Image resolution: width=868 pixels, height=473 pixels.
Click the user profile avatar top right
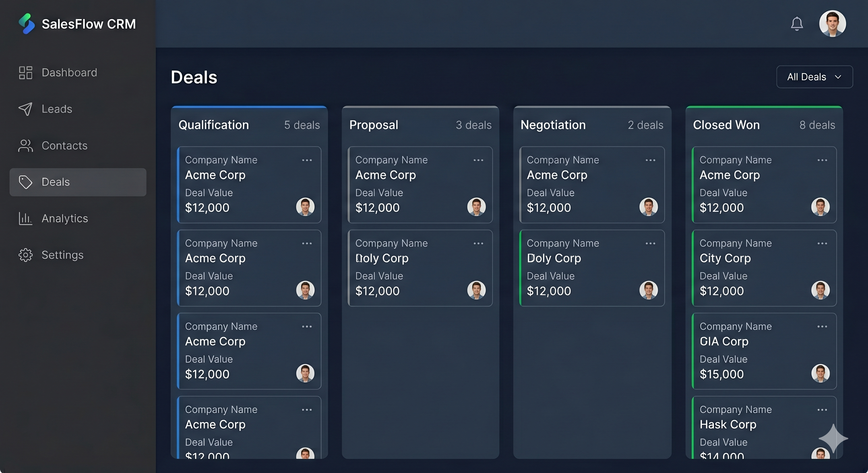[x=833, y=24]
